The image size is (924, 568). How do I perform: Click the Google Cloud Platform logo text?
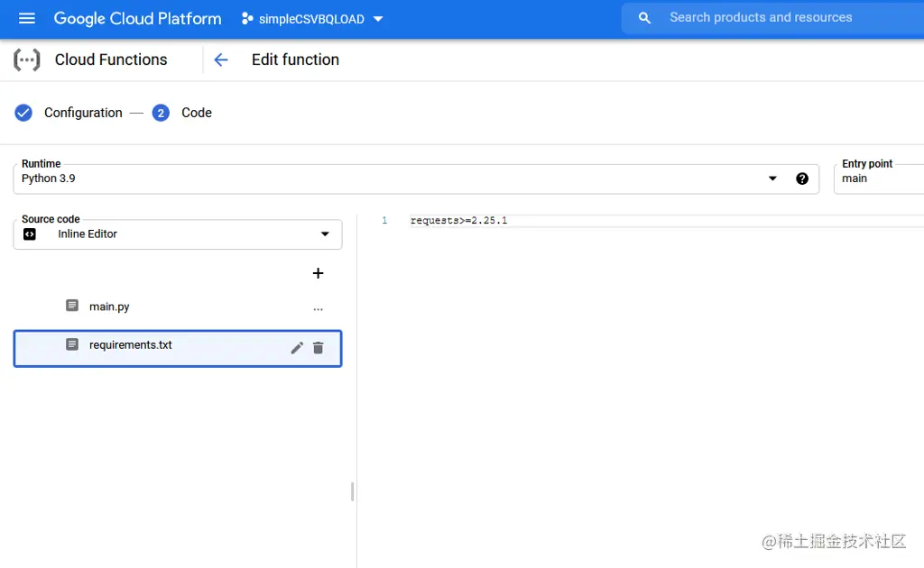point(137,19)
